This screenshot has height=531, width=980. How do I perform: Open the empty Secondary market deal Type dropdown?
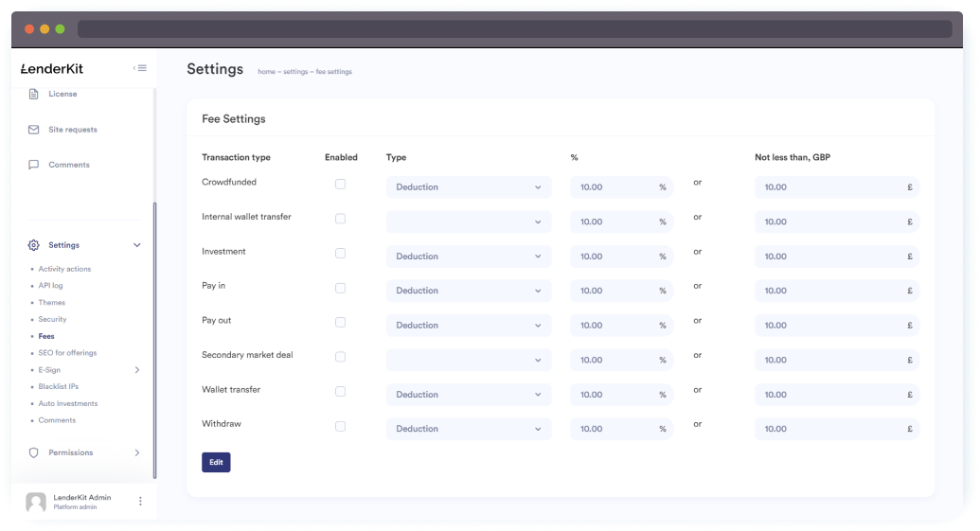[469, 360]
